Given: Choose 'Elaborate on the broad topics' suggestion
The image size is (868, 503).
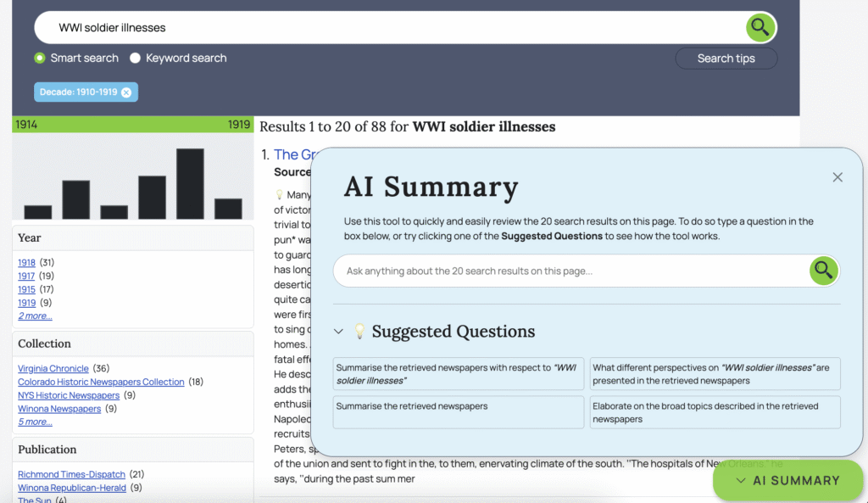Looking at the screenshot, I should coord(715,412).
